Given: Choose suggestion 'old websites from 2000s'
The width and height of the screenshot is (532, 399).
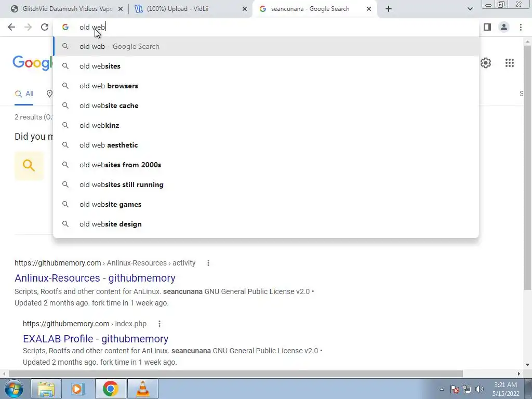Looking at the screenshot, I should [x=266, y=165].
